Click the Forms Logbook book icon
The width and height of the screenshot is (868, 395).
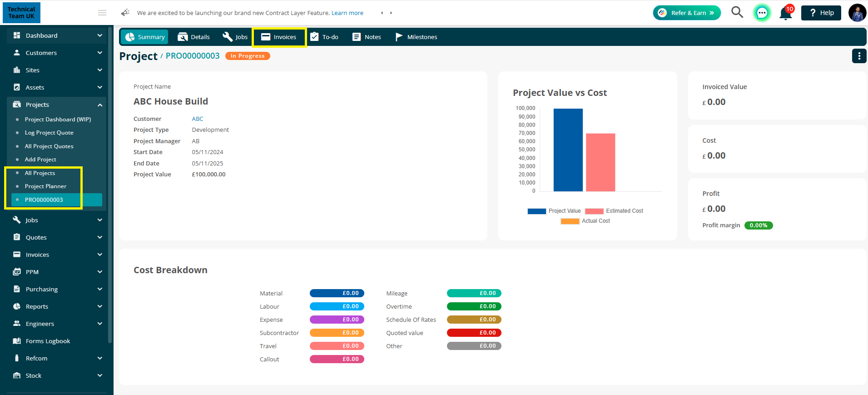coord(17,341)
